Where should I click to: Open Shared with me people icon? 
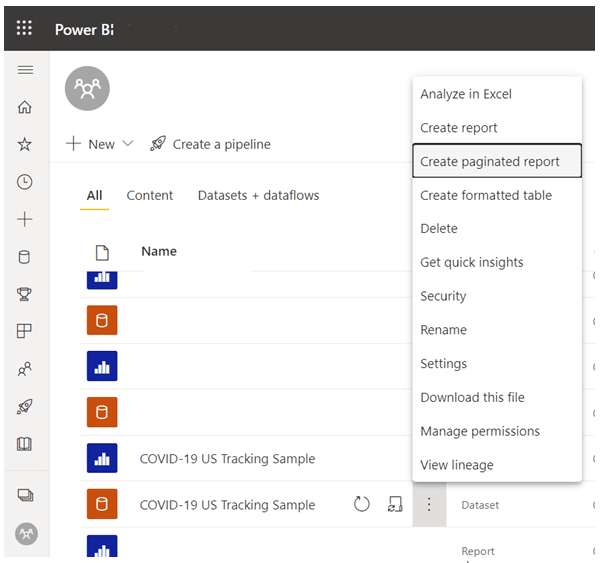click(25, 369)
